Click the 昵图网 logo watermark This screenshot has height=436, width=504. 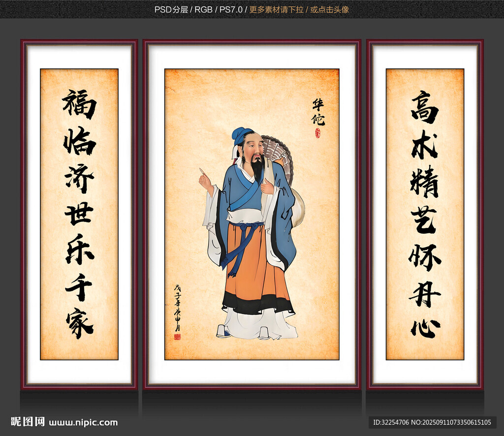[x=28, y=422]
